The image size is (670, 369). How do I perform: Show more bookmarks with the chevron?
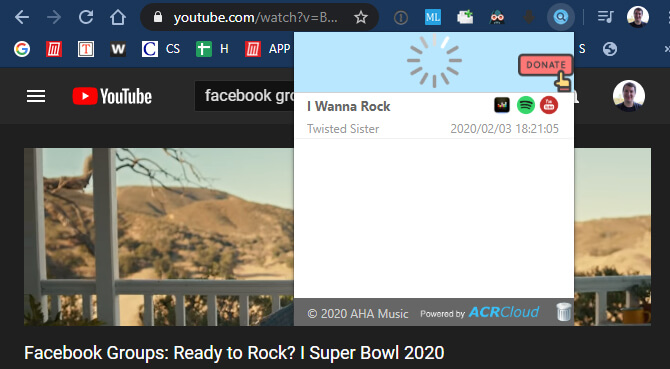[666, 49]
